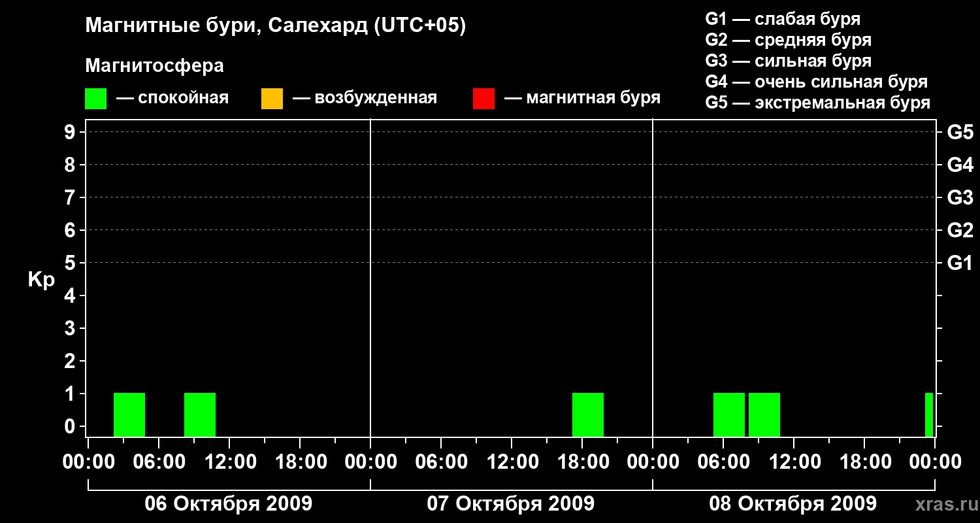
Task: Click the '07 Октября 2009' date label
Action: (x=511, y=504)
